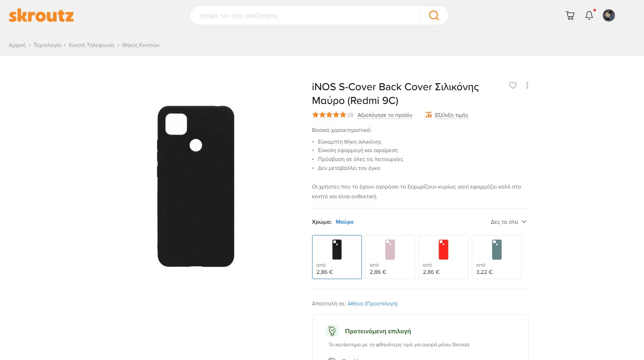Change shipping location 'Αθήνα (Προεπιλογή)'
The height and width of the screenshot is (360, 644).
point(372,303)
